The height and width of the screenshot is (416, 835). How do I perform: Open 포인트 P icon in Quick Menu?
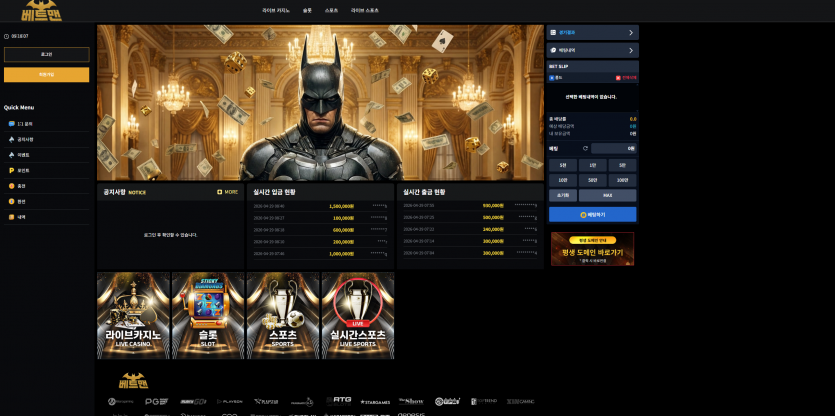pos(12,170)
